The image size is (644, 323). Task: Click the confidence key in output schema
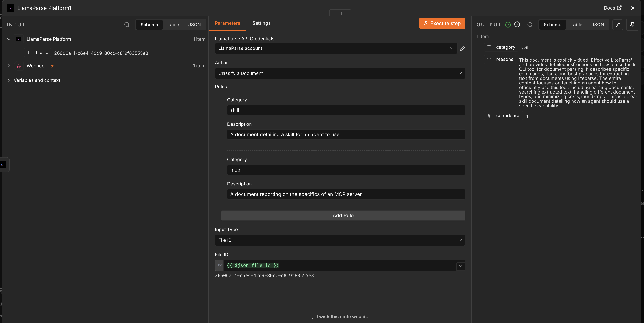[508, 116]
